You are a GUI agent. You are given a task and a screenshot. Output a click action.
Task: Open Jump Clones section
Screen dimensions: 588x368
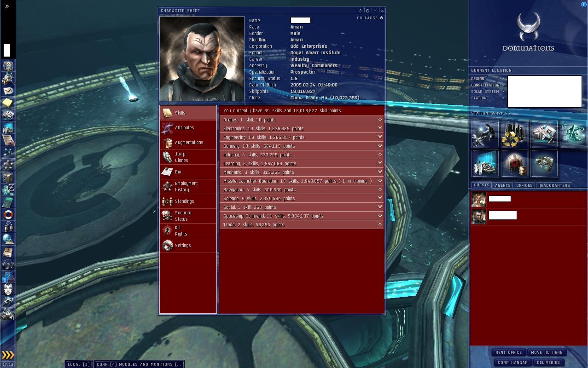click(188, 157)
